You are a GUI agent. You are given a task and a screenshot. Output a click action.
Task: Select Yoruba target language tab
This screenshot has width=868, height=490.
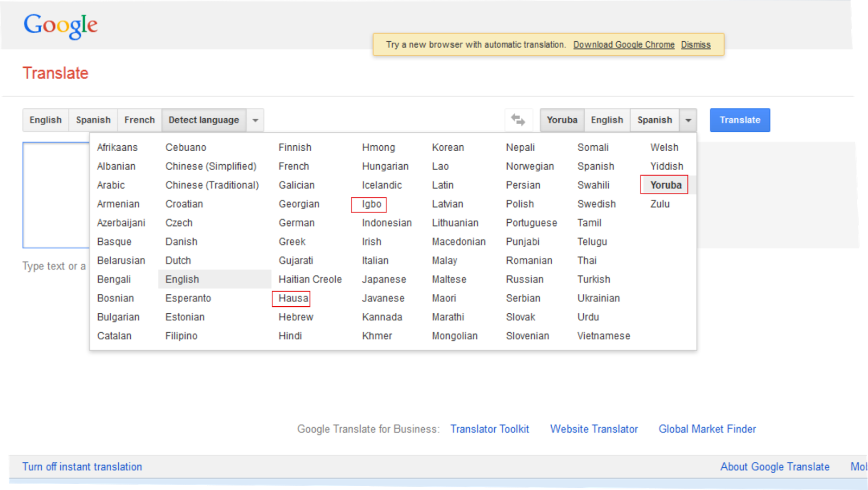[x=562, y=120]
